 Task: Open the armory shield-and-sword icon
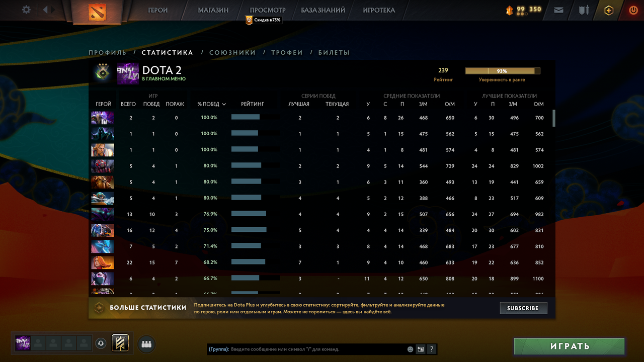[584, 10]
